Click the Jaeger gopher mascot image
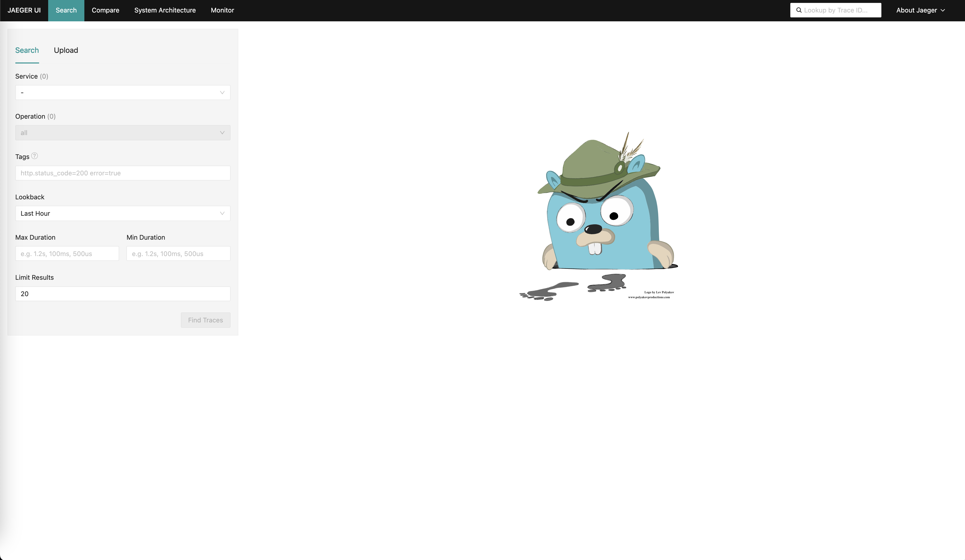Screen dimensions: 965x560 tap(599, 216)
